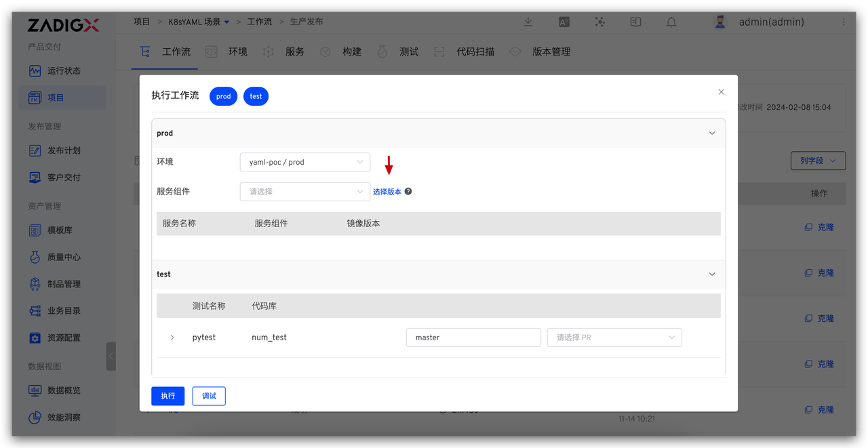Open the documentation book icon
This screenshot has width=868, height=448.
tap(635, 22)
